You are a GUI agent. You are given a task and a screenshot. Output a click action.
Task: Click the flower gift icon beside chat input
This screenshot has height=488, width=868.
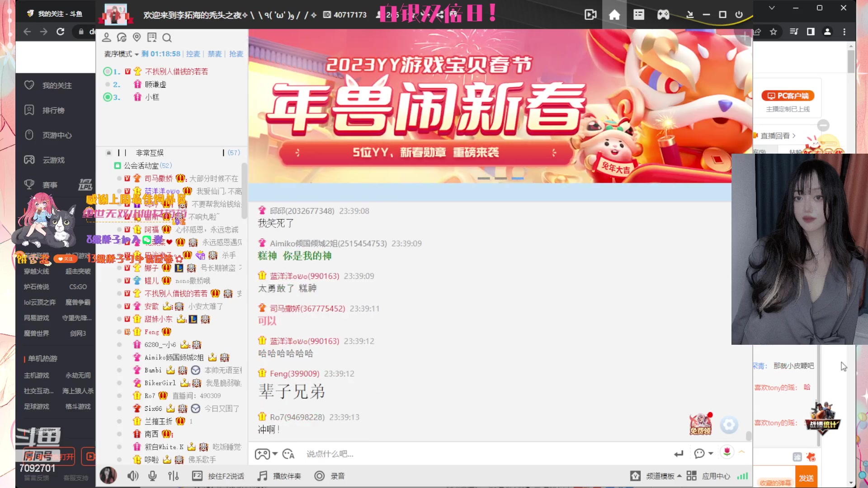point(727,452)
